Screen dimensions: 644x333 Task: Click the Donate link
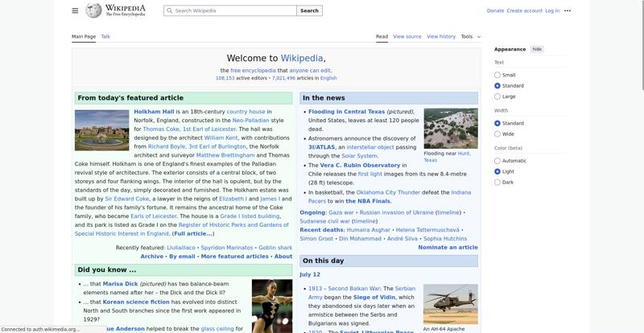coord(495,10)
